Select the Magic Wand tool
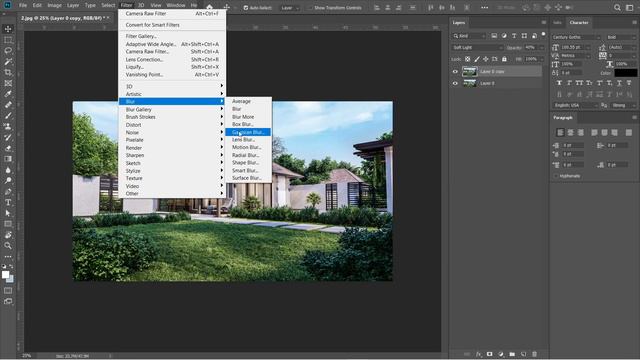Image resolution: width=640 pixels, height=360 pixels. coord(8,62)
